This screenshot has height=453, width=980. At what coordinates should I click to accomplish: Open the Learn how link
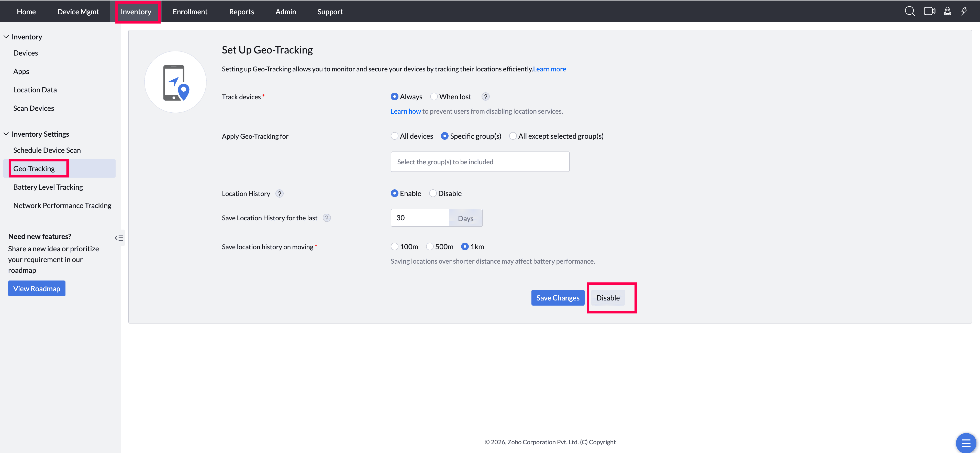406,111
